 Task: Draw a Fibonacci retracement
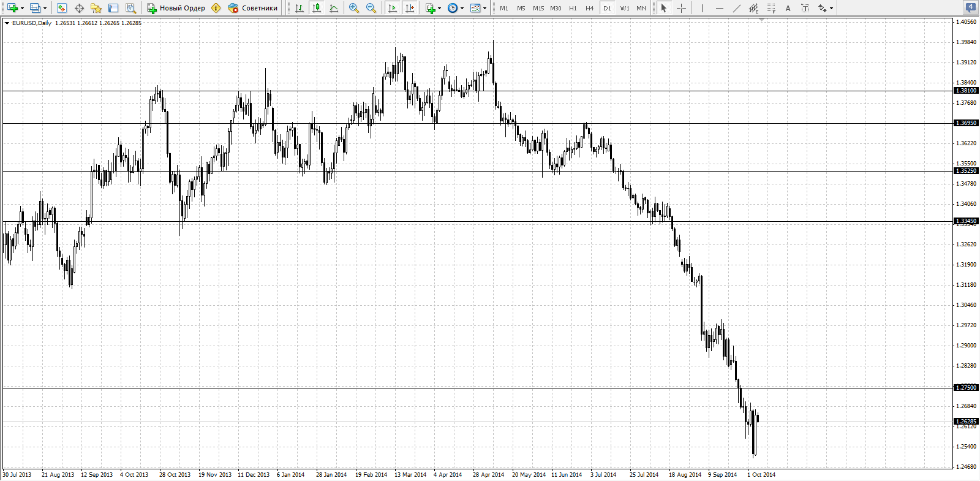point(771,8)
